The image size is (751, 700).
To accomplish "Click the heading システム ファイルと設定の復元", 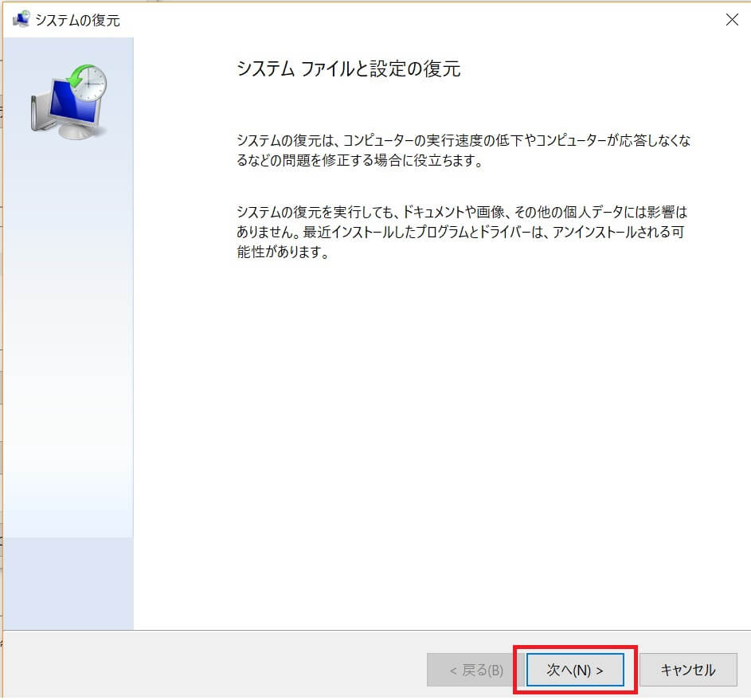I will point(349,69).
